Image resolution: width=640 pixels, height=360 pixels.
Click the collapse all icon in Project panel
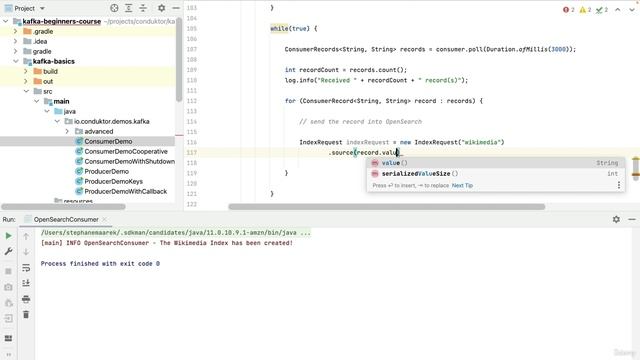click(143, 8)
